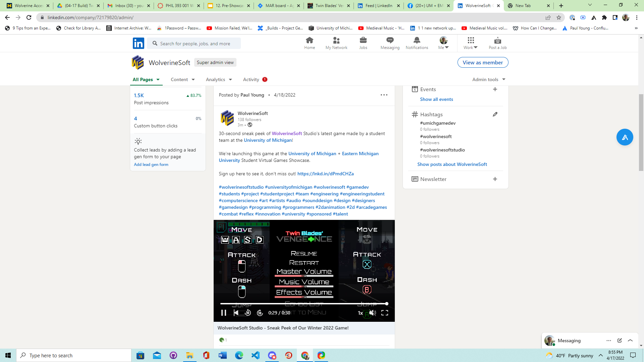Screen dimensions: 644x362
Task: Click the View as member button
Action: pos(482,62)
